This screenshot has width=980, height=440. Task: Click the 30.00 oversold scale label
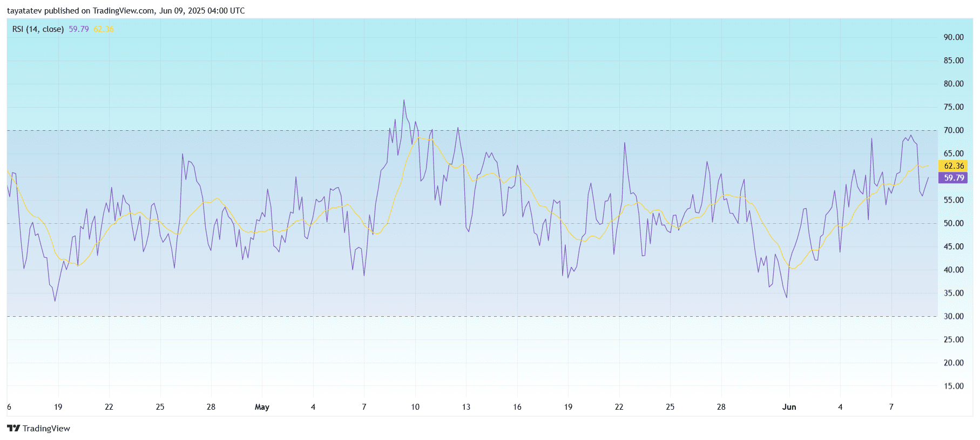coord(954,316)
